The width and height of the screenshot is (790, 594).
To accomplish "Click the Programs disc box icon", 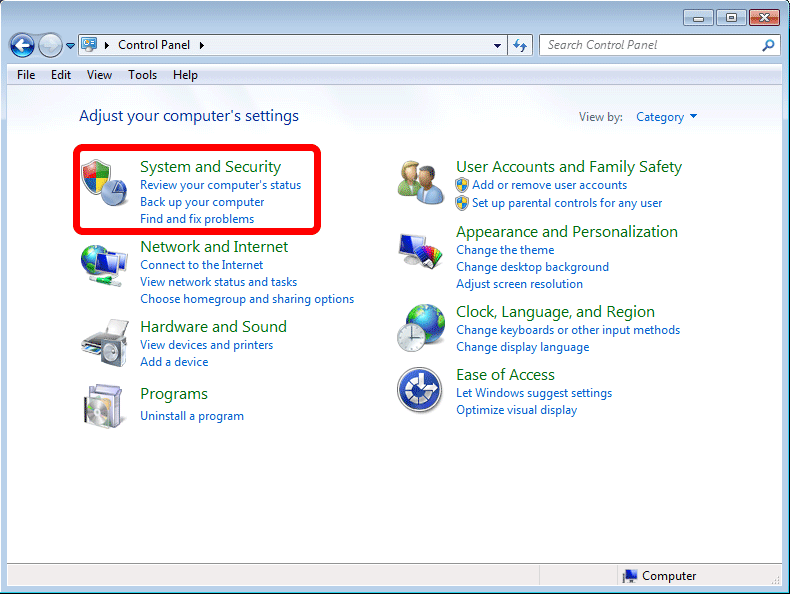I will point(103,406).
